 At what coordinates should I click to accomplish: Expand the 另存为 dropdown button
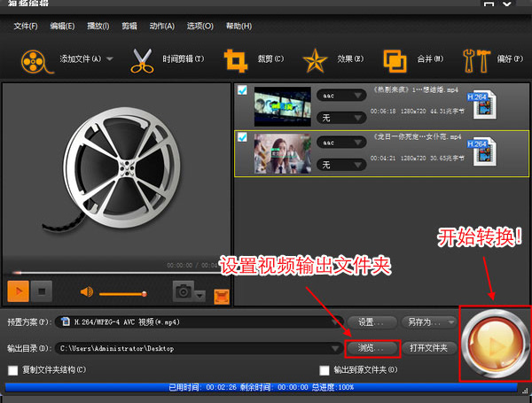(x=427, y=322)
